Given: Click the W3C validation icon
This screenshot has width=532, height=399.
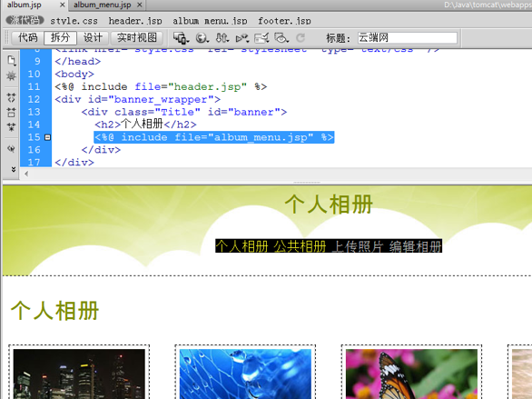Looking at the screenshot, I should pyautogui.click(x=242, y=37).
